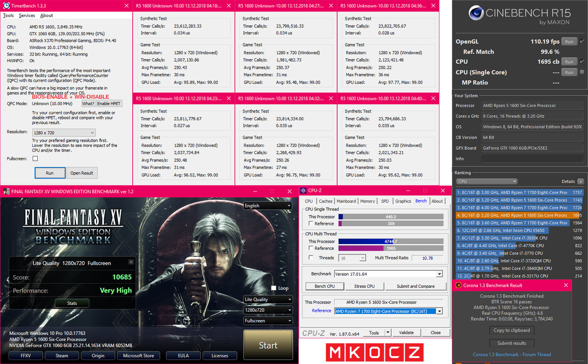Viewport: 588px width, 364px height.
Task: Click the Enable HPET button
Action: (109, 103)
